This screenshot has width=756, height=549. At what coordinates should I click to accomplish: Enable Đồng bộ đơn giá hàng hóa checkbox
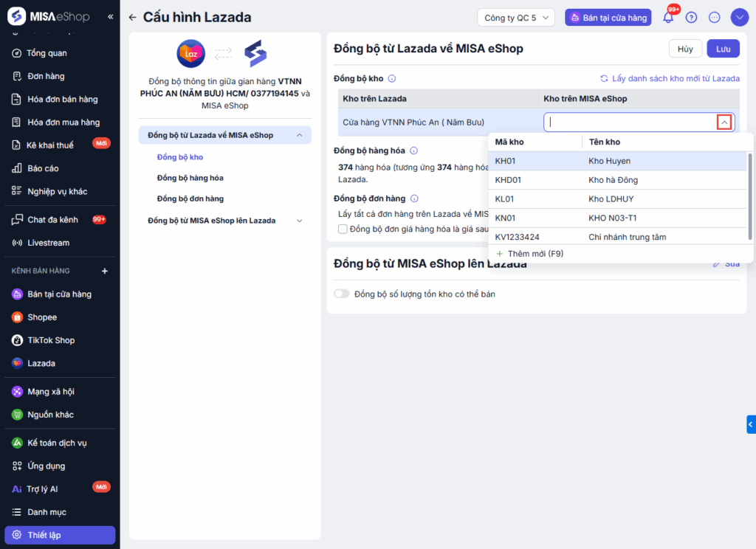coord(343,229)
